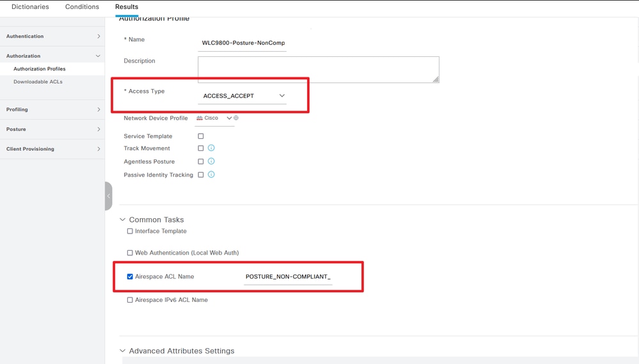Enable the Service Template checkbox
Viewport: 639px width, 364px height.
pos(200,136)
